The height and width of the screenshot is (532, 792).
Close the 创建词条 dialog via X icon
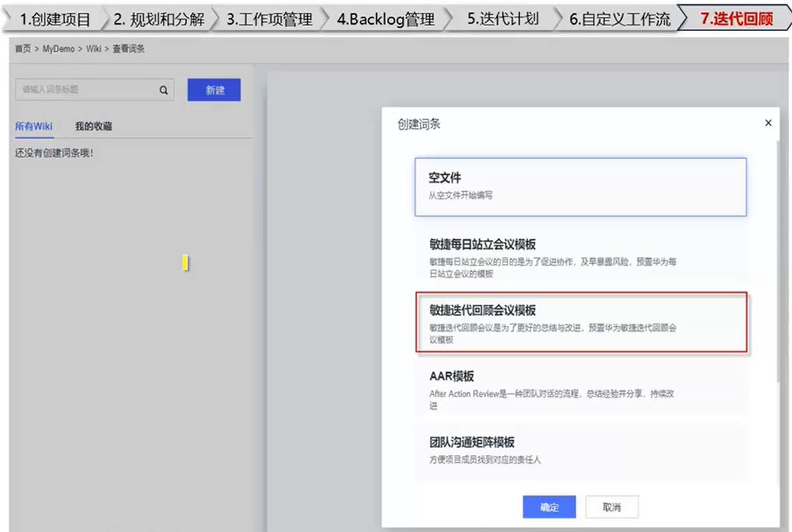768,122
